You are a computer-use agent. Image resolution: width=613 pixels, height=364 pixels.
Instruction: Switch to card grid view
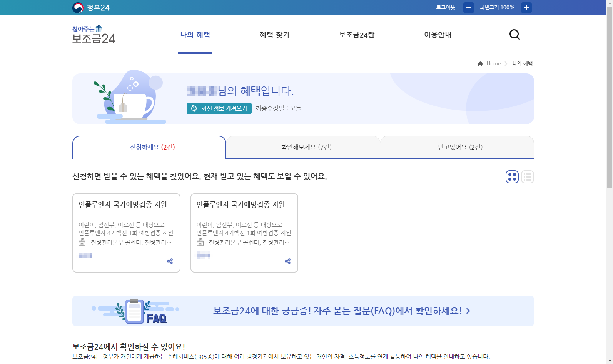tap(512, 177)
